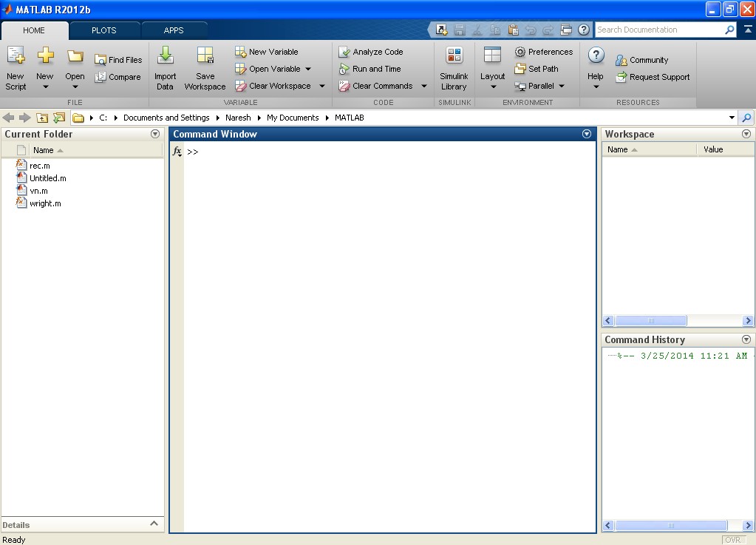
Task: Click quick access undo icon
Action: [x=531, y=30]
